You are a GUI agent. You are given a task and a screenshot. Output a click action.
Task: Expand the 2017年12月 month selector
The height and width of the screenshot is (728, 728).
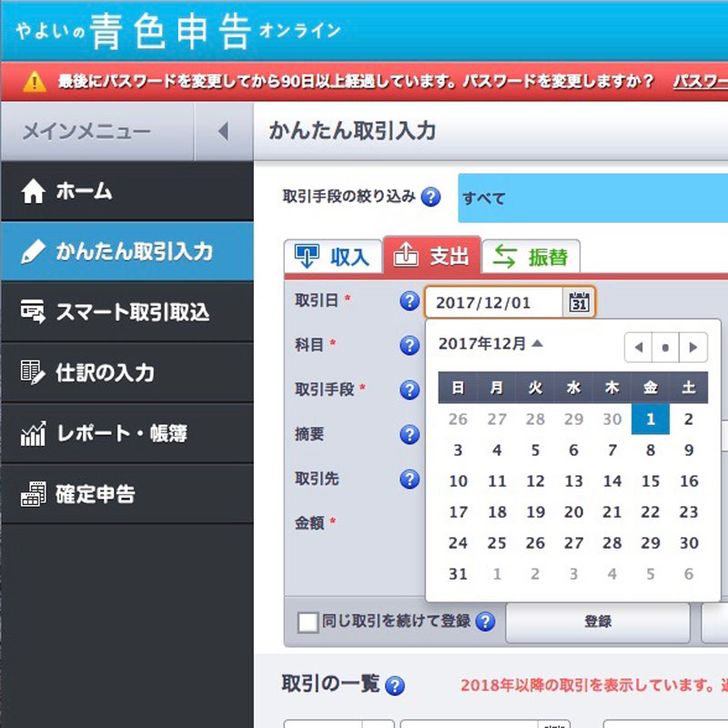tap(490, 344)
